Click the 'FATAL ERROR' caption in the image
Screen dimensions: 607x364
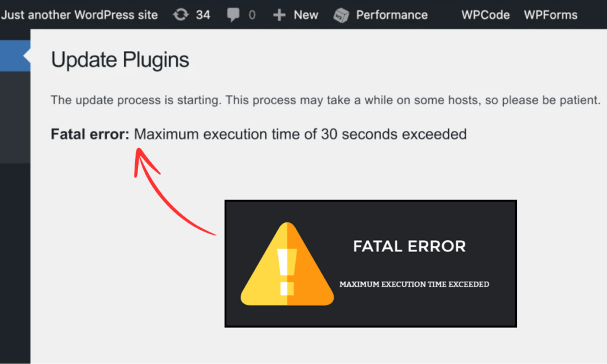click(409, 246)
